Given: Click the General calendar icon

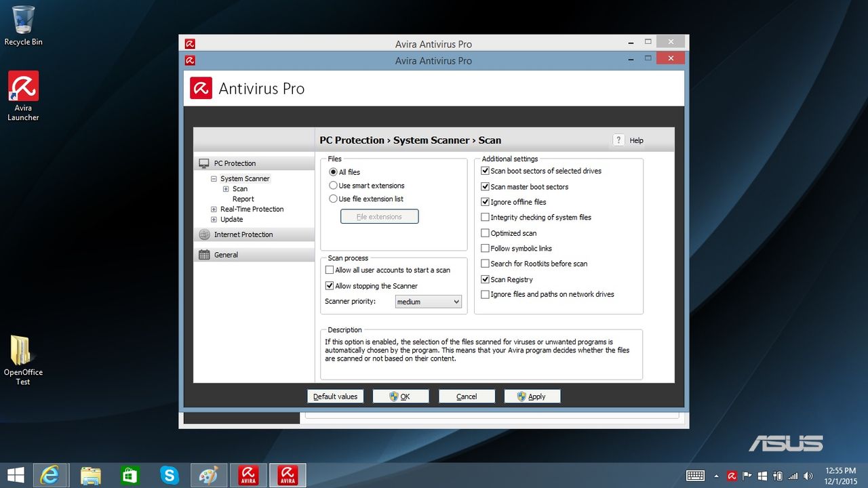Looking at the screenshot, I should pyautogui.click(x=204, y=255).
